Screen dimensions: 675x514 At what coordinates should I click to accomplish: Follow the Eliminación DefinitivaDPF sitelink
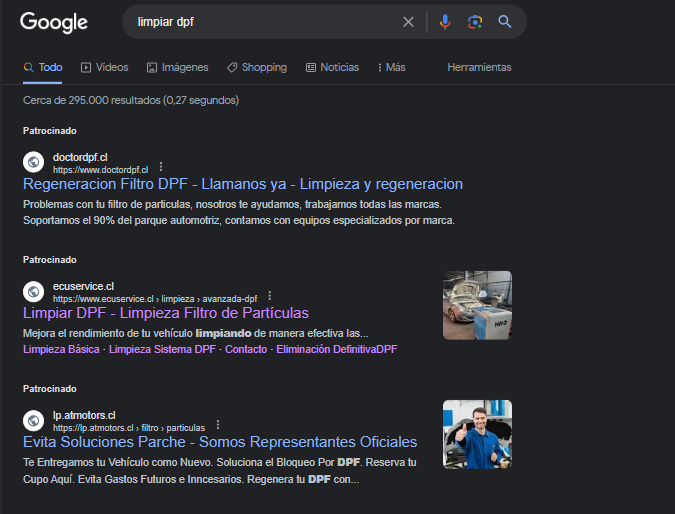coord(337,349)
